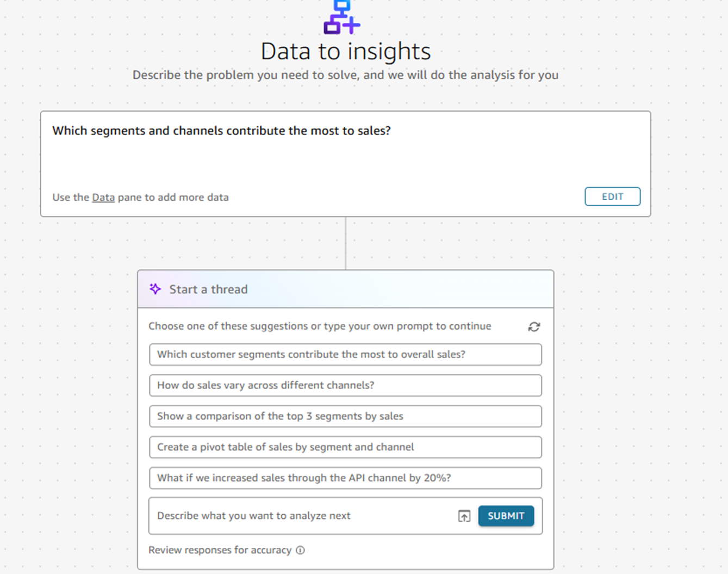This screenshot has width=728, height=574.
Task: Pick the top 3 segments comparison suggestion
Action: pyautogui.click(x=345, y=416)
